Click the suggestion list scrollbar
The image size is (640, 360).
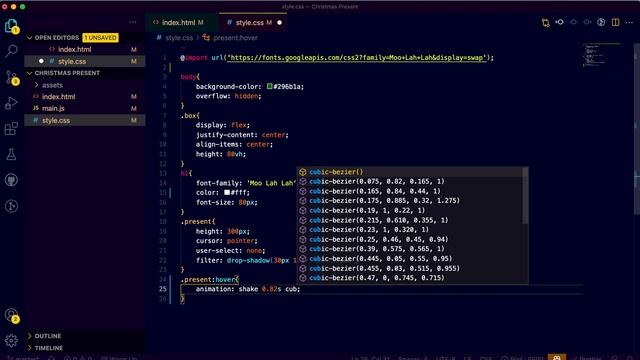pos(525,196)
